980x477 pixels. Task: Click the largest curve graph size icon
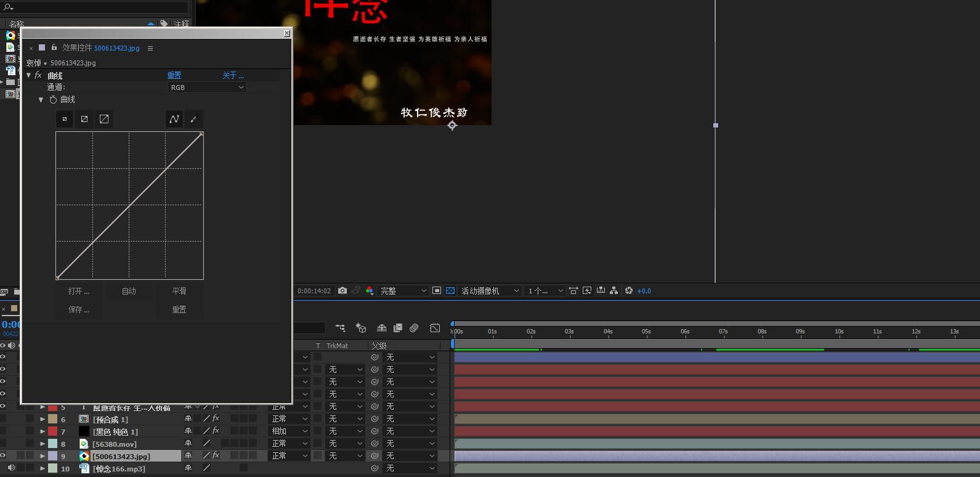(104, 119)
